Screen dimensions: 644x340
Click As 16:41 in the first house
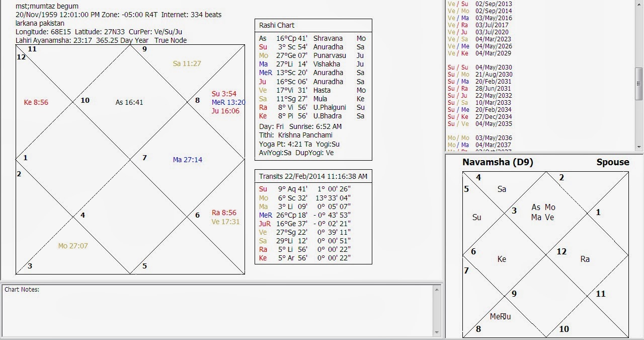point(129,102)
